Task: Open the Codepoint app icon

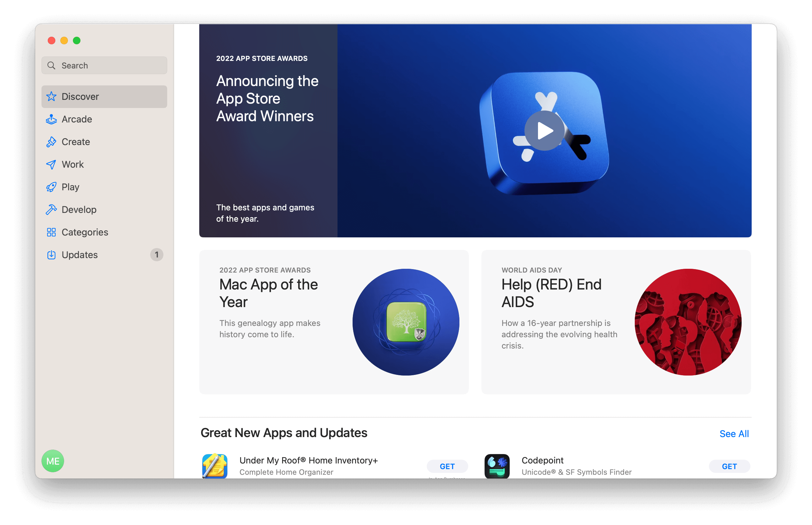Action: tap(497, 466)
